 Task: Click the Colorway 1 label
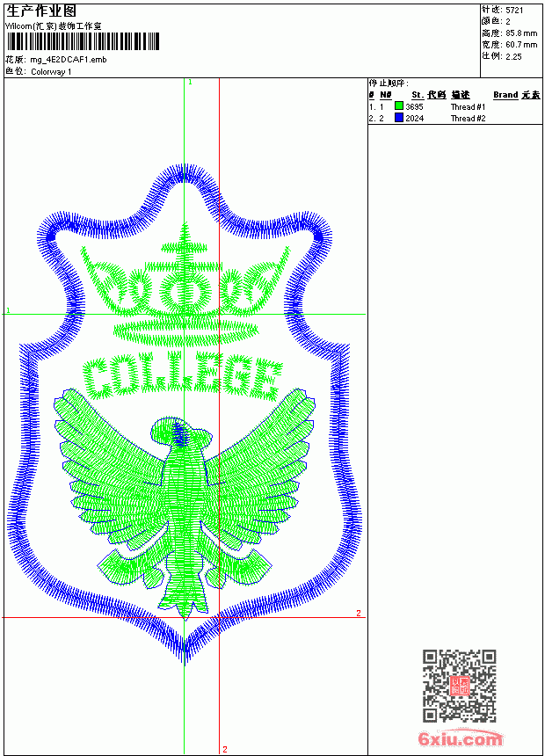[51, 72]
